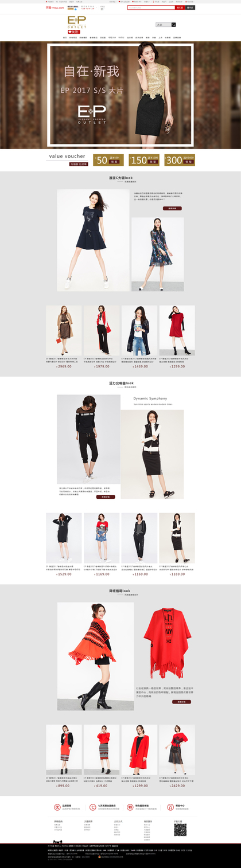
Task: Click the 帮助中心 help center icon
Action: point(170,807)
